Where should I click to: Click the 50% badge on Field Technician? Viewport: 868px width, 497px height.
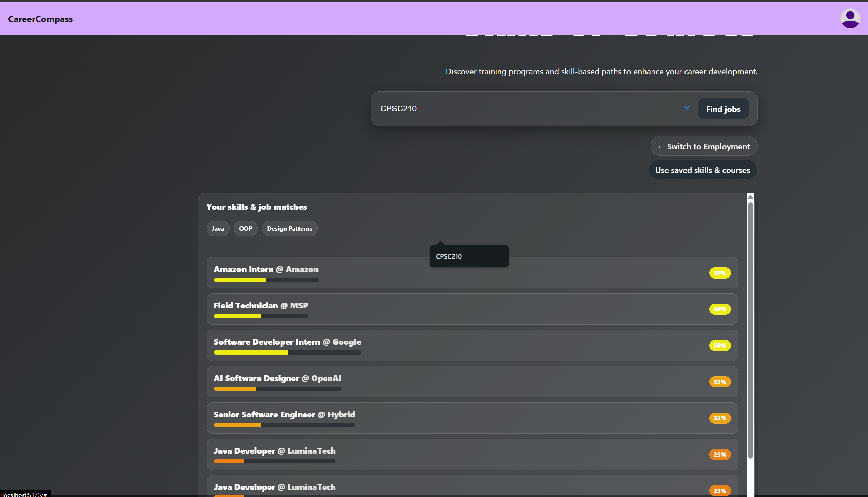click(x=719, y=309)
